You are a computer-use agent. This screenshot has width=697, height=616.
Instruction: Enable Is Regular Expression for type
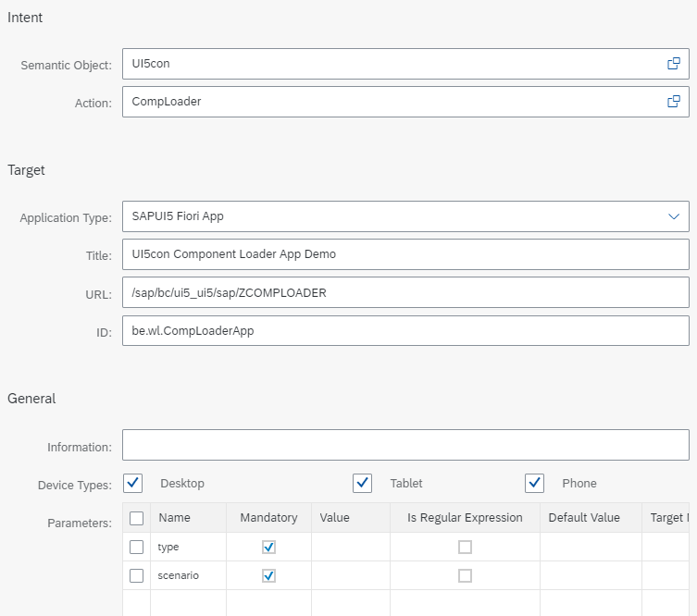coord(465,547)
